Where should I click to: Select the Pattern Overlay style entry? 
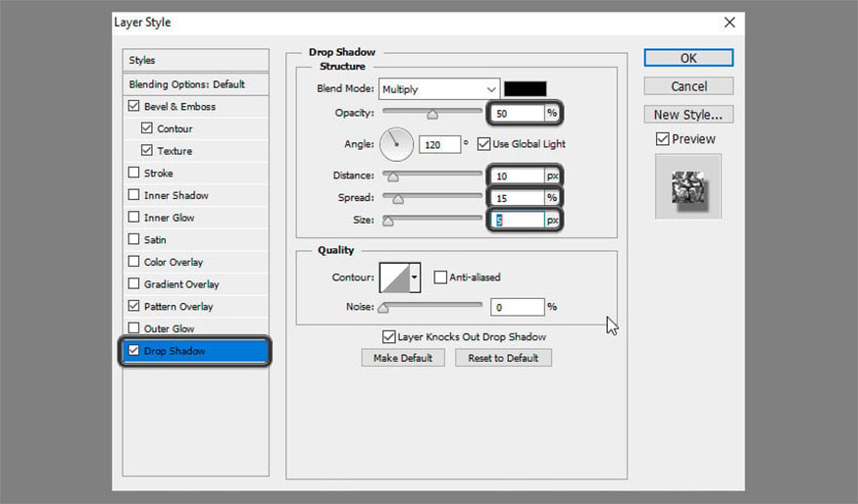pyautogui.click(x=178, y=307)
